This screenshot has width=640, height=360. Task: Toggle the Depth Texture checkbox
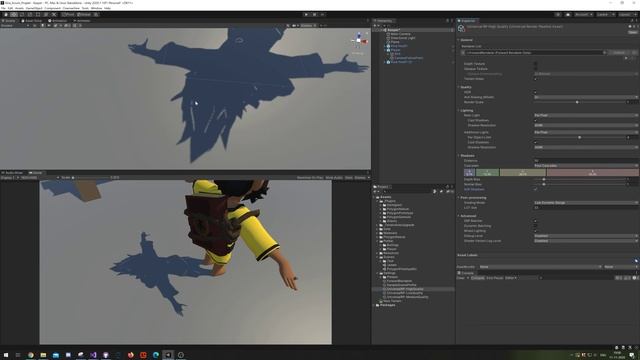536,64
